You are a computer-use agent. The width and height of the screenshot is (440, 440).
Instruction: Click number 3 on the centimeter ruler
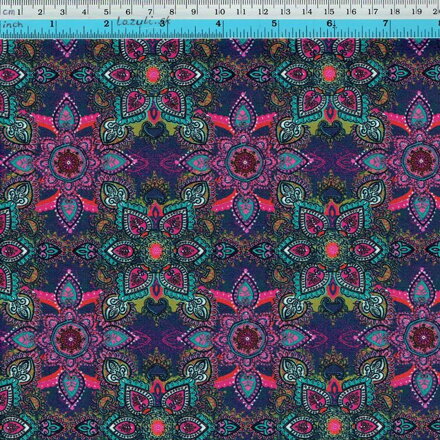tap(62, 12)
